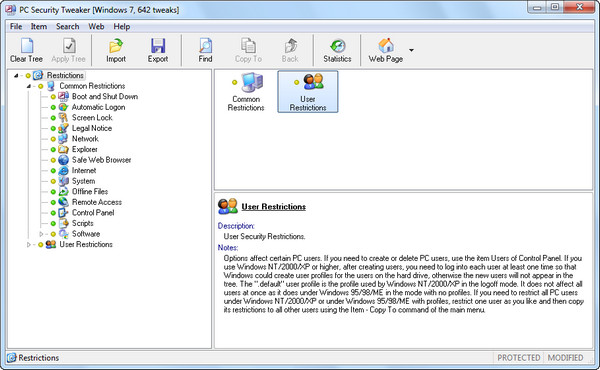The width and height of the screenshot is (600, 370).
Task: Toggle status dot for Safe Web Browser
Action: pos(53,160)
